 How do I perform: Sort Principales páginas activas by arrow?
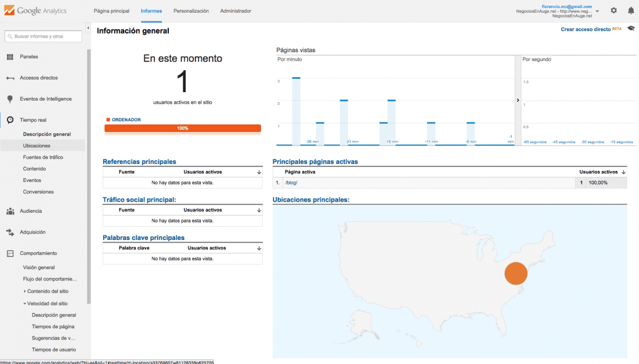(x=624, y=172)
